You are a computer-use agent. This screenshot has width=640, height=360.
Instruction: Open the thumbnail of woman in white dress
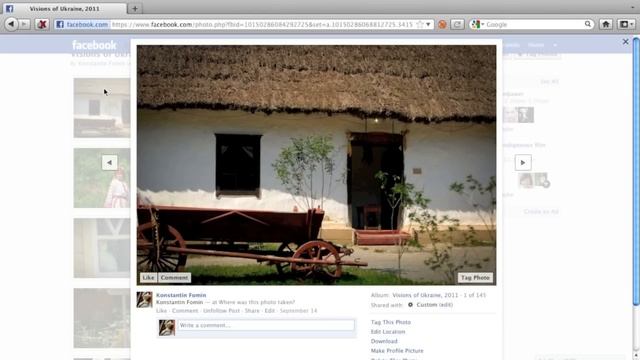[x=102, y=178]
